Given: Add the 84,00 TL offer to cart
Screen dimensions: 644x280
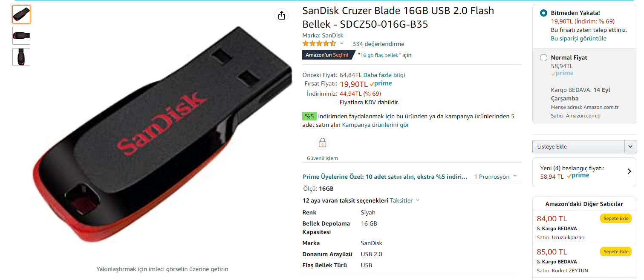Looking at the screenshot, I should pos(616,218).
